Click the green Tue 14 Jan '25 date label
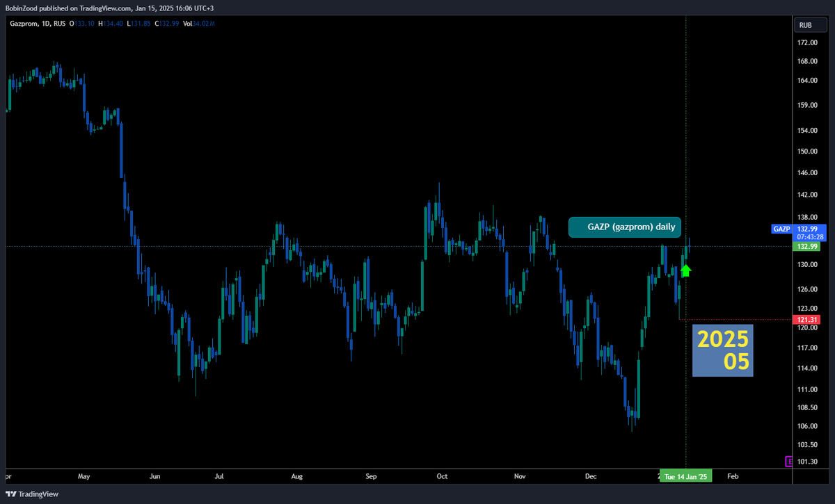This screenshot has width=835, height=504. [x=685, y=477]
